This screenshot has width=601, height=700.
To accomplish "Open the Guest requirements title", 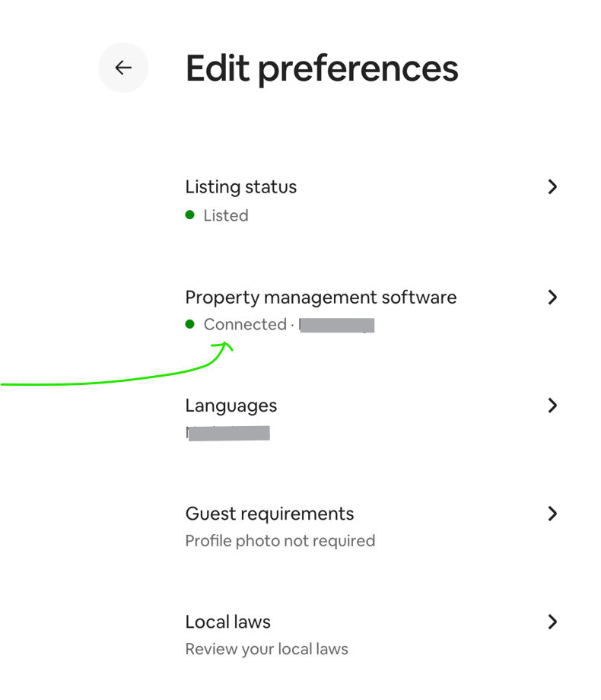I will (x=269, y=514).
